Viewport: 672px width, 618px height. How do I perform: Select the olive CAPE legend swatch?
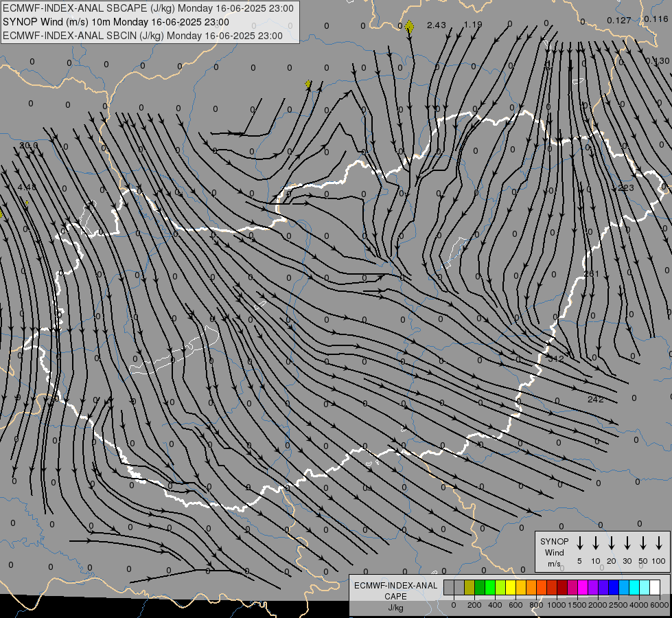click(470, 587)
